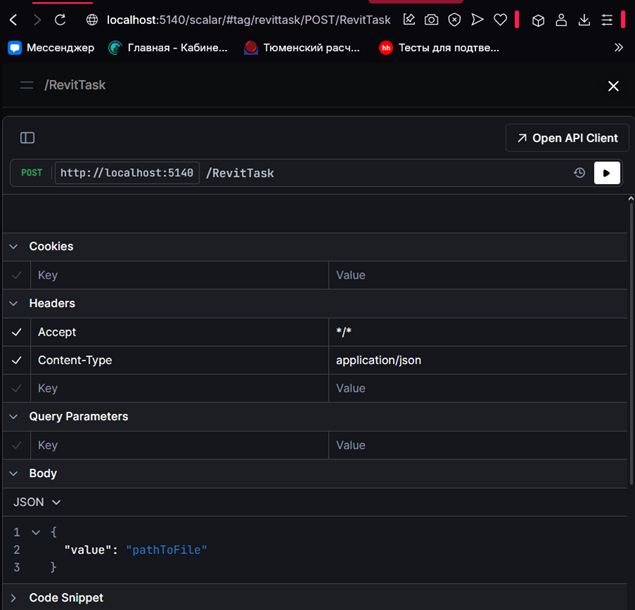Click the Open API Client button

[x=567, y=138]
